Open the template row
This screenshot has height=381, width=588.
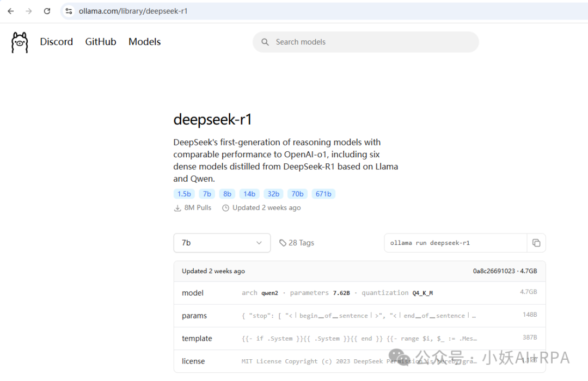359,339
